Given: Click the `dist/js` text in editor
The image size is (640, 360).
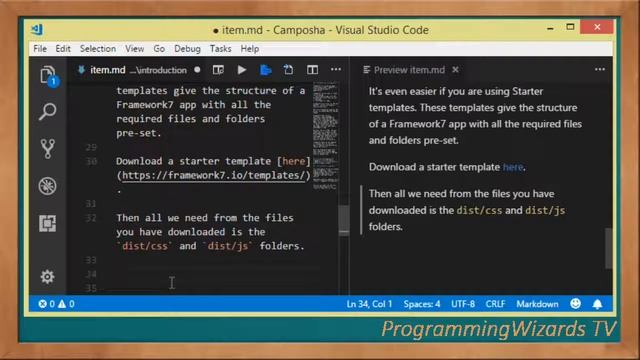Looking at the screenshot, I should pos(228,246).
